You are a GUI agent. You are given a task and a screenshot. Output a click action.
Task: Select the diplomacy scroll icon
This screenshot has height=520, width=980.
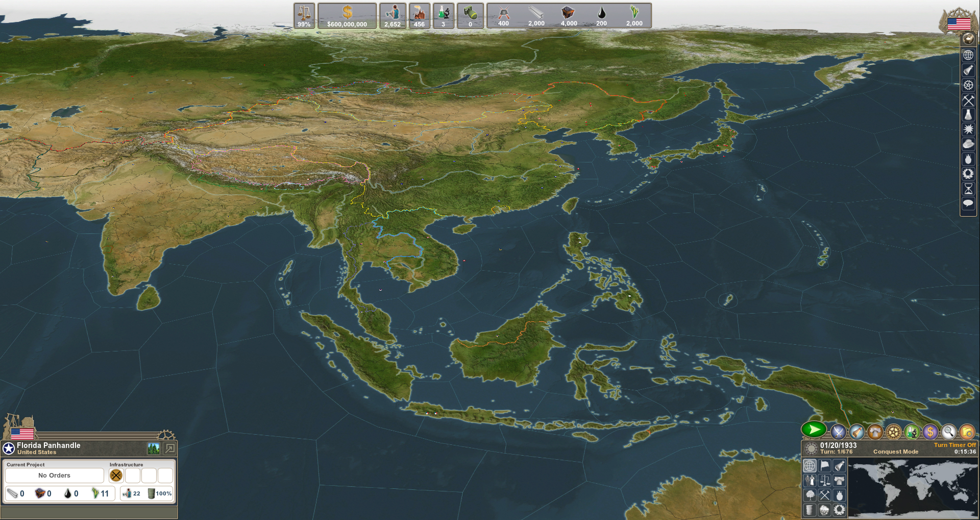(x=856, y=432)
